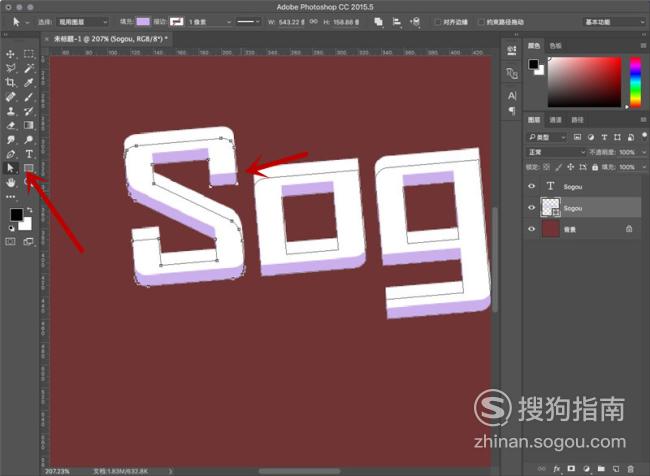
Task: Select the Pen tool
Action: 10,154
